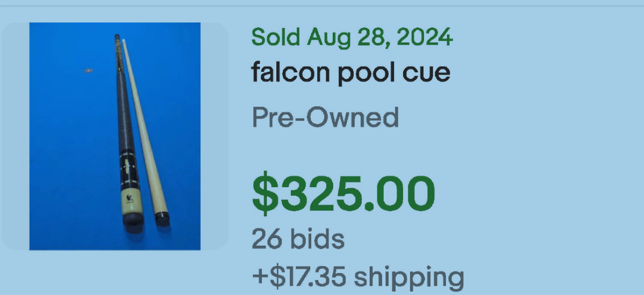Click the "+$17.35 shipping" cost text
This screenshot has width=644, height=295.
point(357,277)
